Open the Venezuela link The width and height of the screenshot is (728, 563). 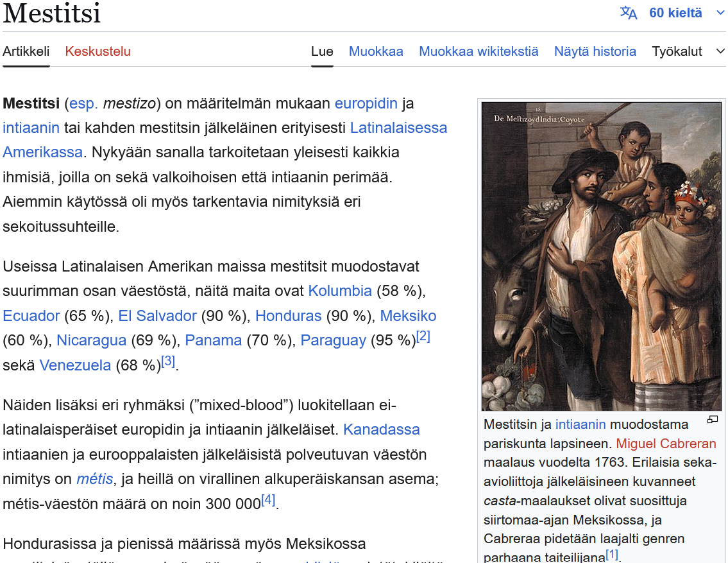click(75, 365)
